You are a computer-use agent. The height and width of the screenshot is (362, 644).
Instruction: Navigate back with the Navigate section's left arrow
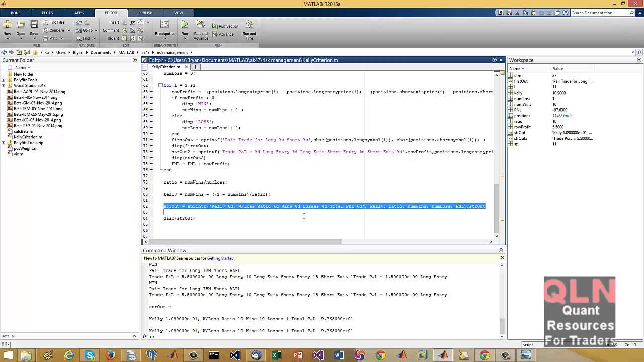79,22
